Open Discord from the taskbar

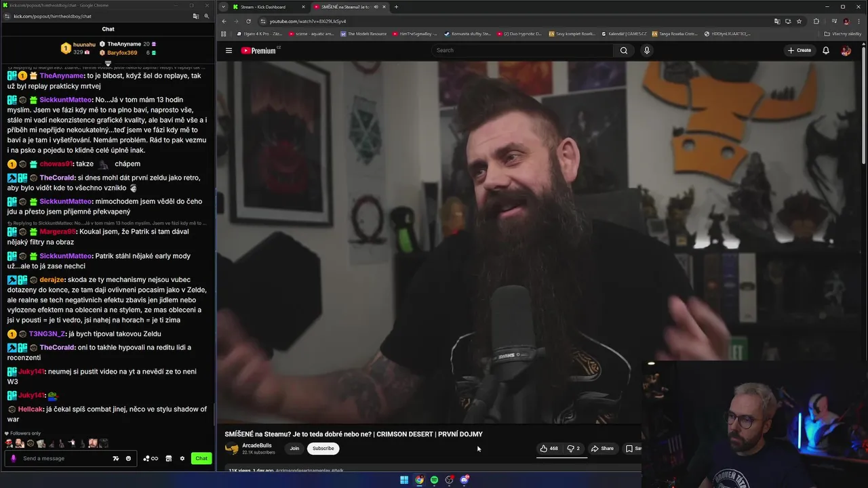[465, 480]
